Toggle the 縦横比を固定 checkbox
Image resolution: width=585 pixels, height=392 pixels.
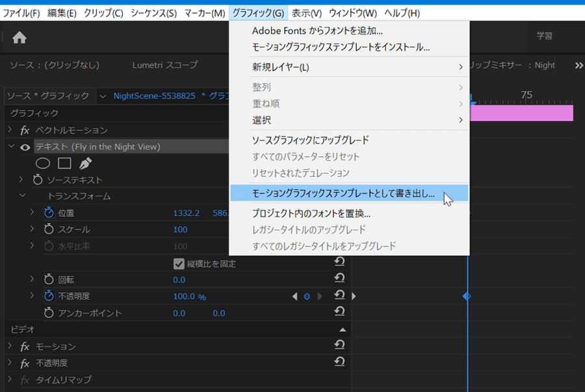[x=179, y=263]
